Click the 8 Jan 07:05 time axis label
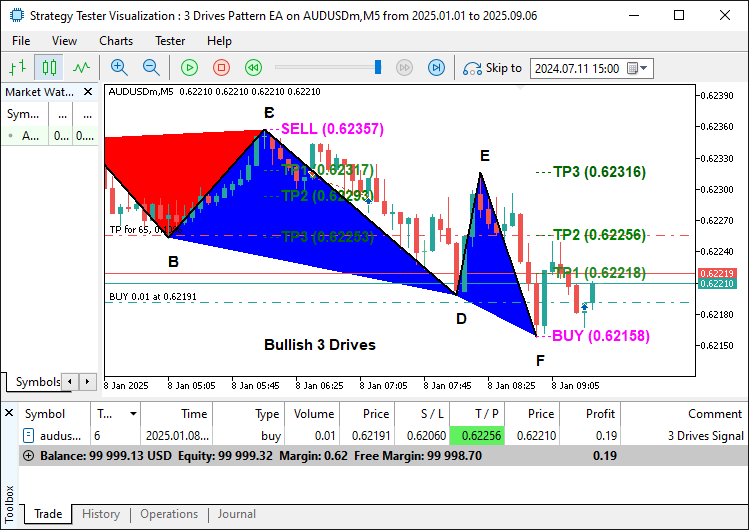The width and height of the screenshot is (749, 530). pyautogui.click(x=383, y=386)
